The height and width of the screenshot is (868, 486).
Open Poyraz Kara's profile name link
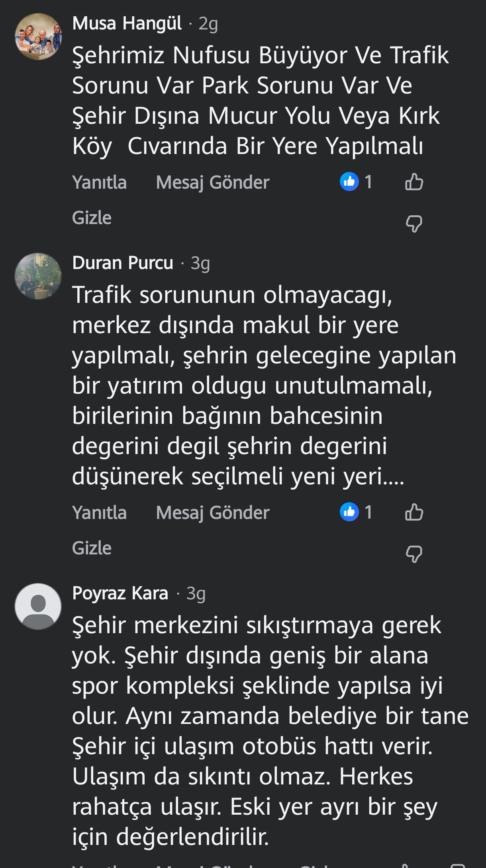pyautogui.click(x=120, y=593)
